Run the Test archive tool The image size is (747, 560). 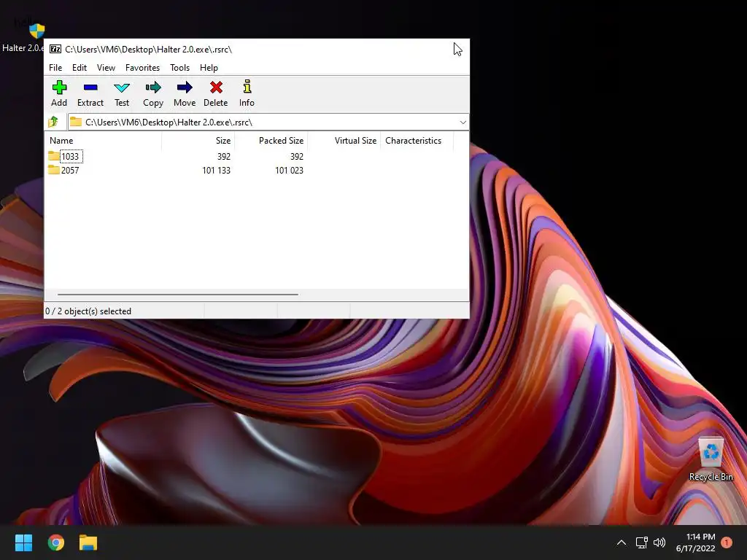(x=122, y=87)
